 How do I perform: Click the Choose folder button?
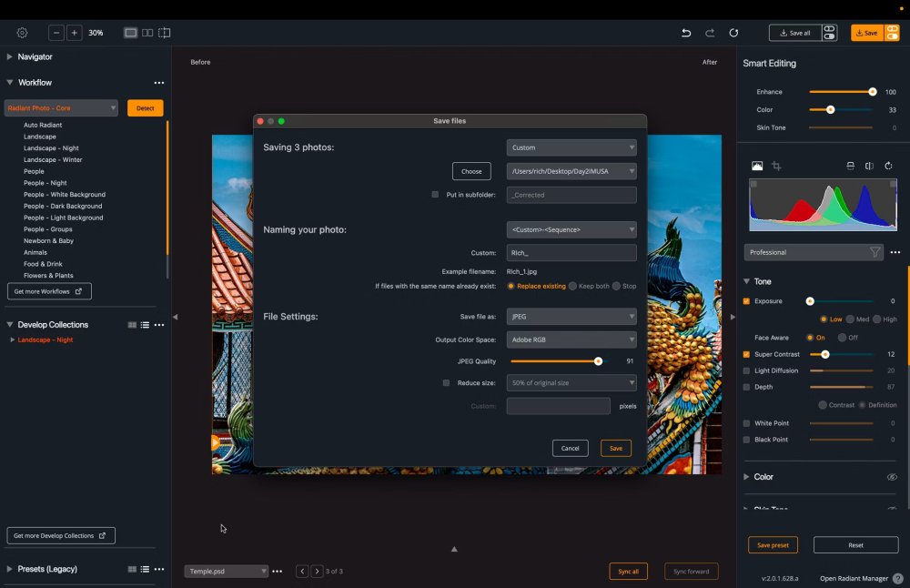click(x=471, y=171)
